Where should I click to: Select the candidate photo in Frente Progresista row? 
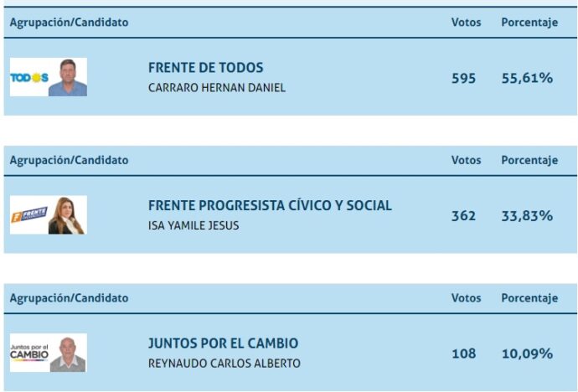tap(67, 215)
